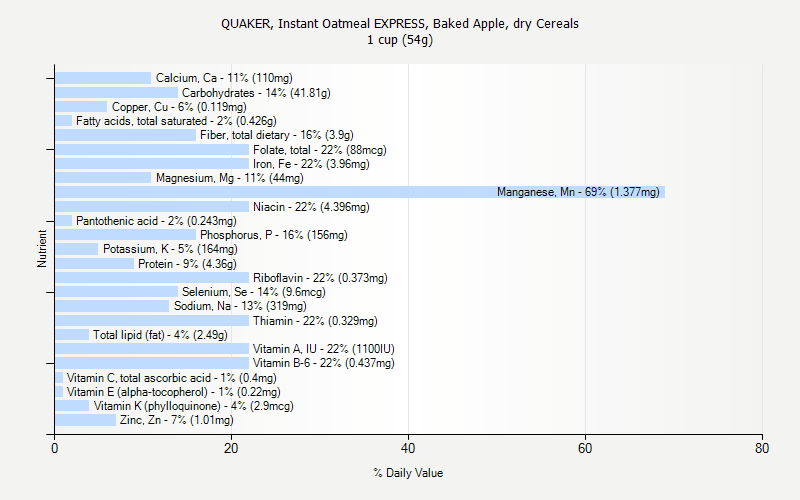Viewport: 800px width, 500px height.
Task: Select 'Vitamin A, IU - 22% (1100IU)' label
Action: pos(323,349)
